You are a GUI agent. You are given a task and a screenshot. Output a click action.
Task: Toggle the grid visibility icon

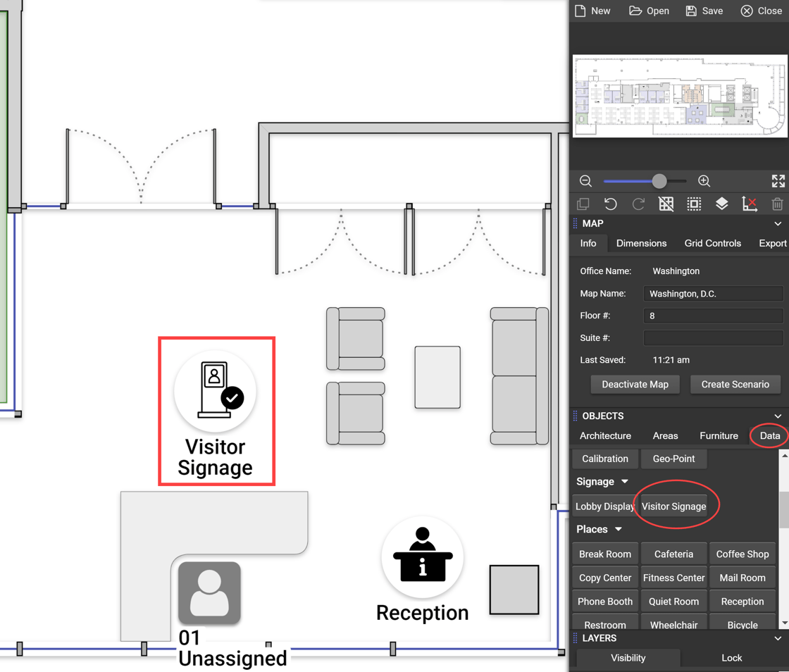click(666, 204)
